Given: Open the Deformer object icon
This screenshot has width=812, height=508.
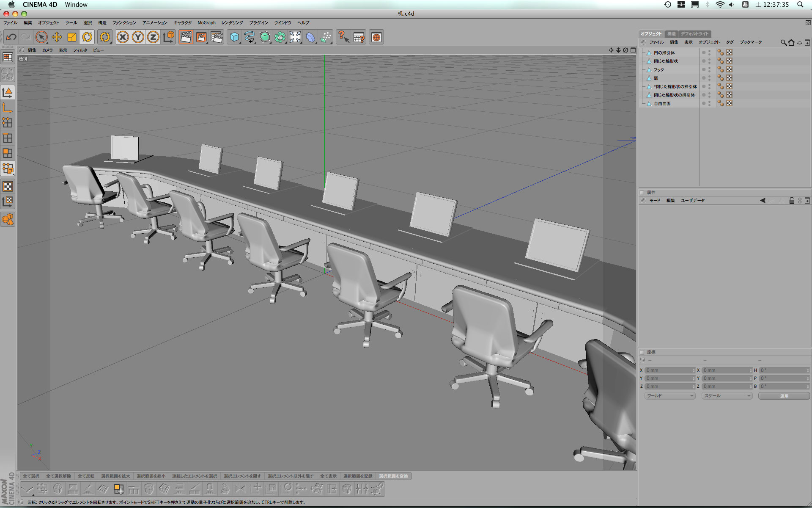Looking at the screenshot, I should point(310,37).
